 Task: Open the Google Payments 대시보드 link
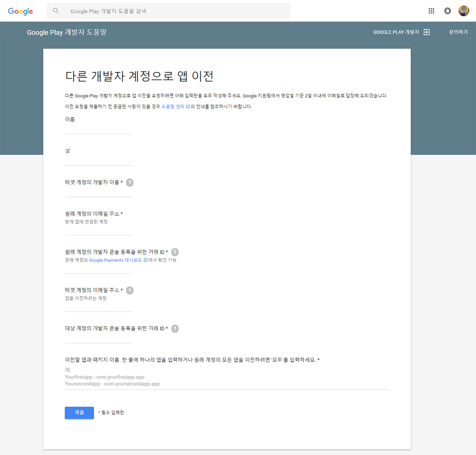point(115,260)
